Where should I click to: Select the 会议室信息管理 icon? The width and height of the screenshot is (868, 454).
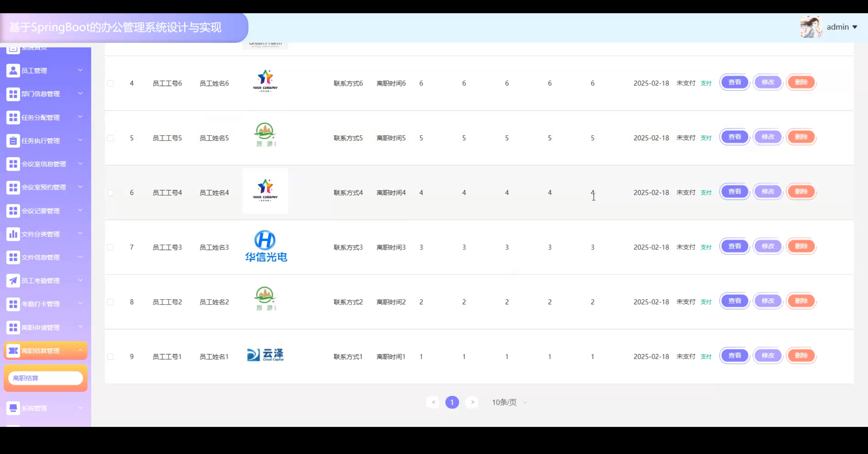[x=13, y=164]
